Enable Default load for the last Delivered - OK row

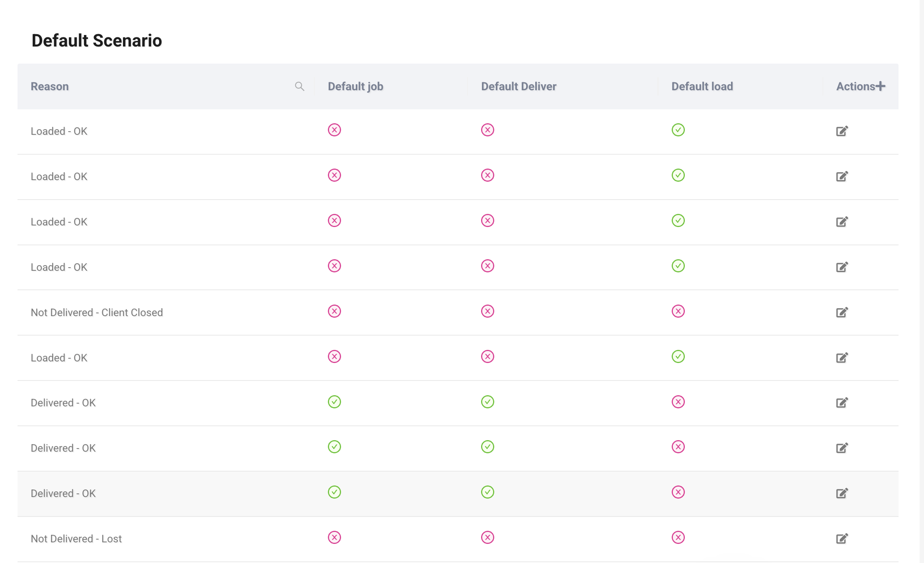tap(678, 492)
